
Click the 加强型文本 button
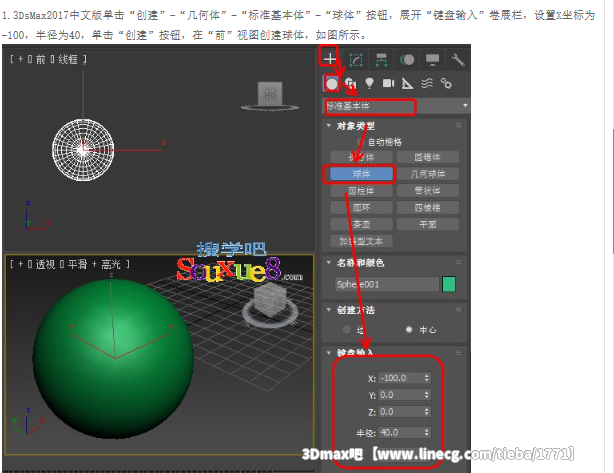click(x=361, y=241)
